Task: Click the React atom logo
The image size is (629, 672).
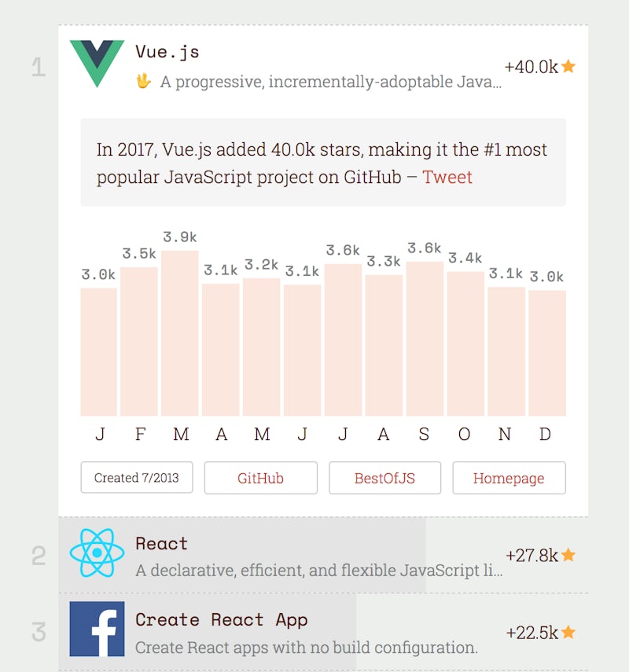Action: click(97, 553)
